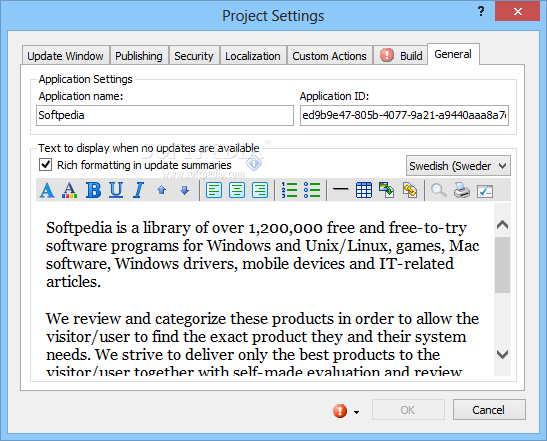This screenshot has height=441, width=547.
Task: Click the Cancel button
Action: point(489,410)
